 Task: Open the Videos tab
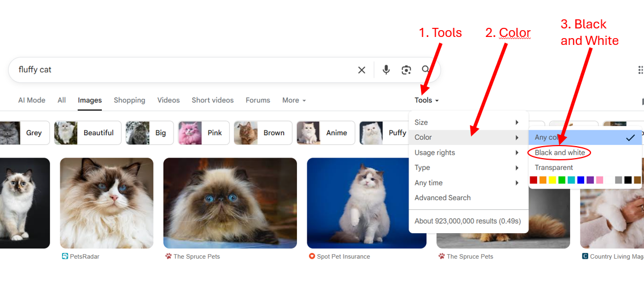point(168,100)
